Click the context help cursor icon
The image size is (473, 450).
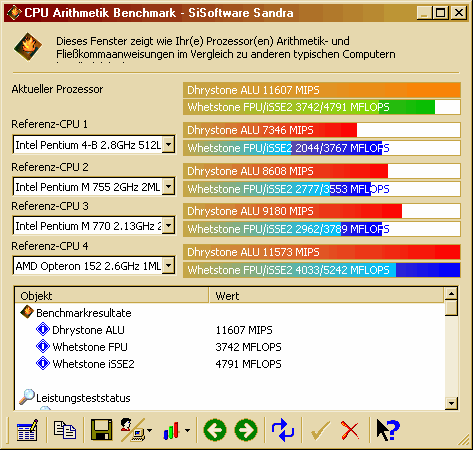[388, 430]
